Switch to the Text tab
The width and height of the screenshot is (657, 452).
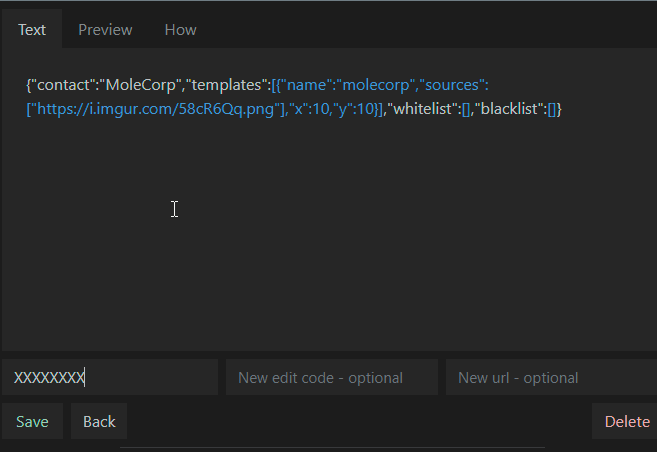click(x=32, y=29)
